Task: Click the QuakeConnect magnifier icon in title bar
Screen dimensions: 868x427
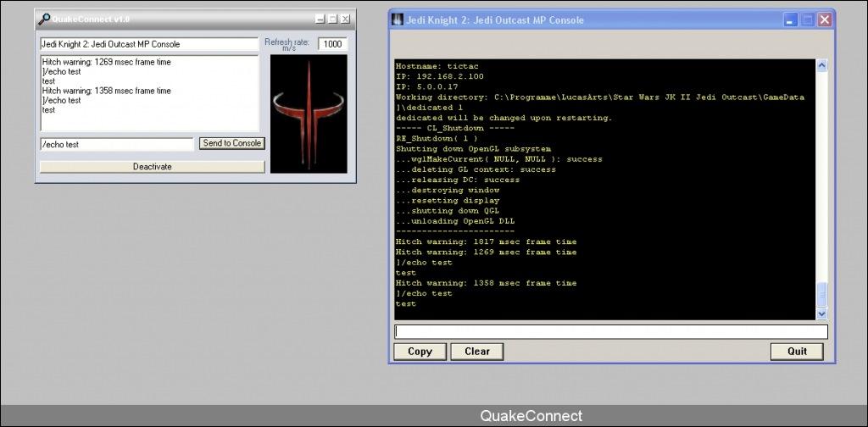Action: pyautogui.click(x=44, y=19)
